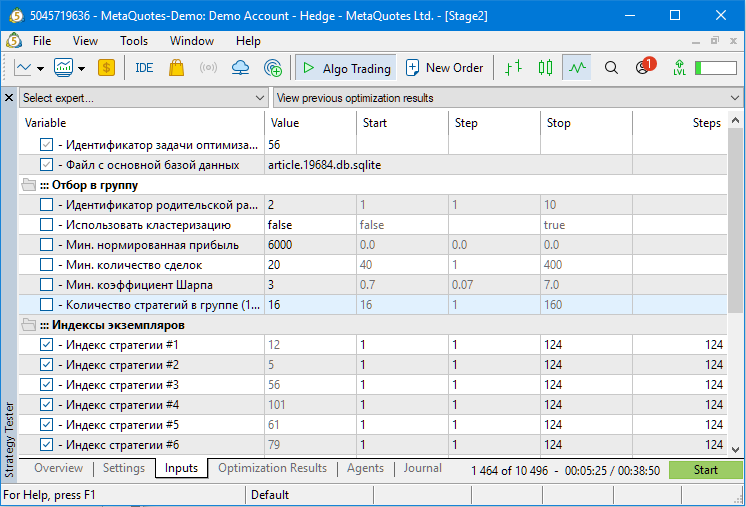The width and height of the screenshot is (746, 507).
Task: Click the dollar sign trading icon
Action: pyautogui.click(x=107, y=68)
